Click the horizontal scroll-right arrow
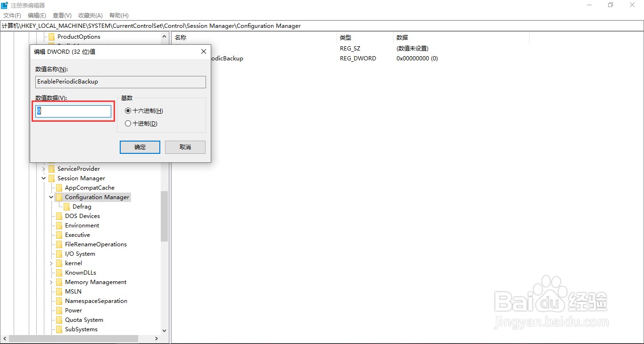This screenshot has width=644, height=344. point(157,338)
